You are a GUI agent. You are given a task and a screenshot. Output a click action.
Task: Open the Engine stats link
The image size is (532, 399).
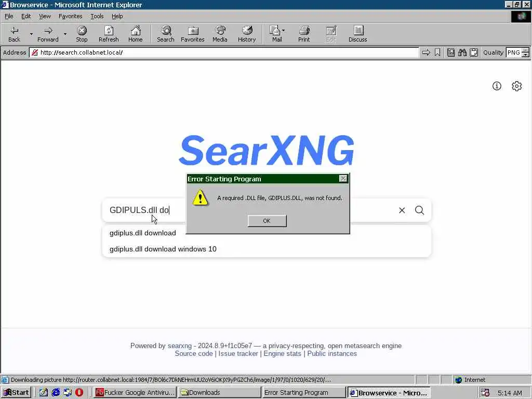(282, 353)
